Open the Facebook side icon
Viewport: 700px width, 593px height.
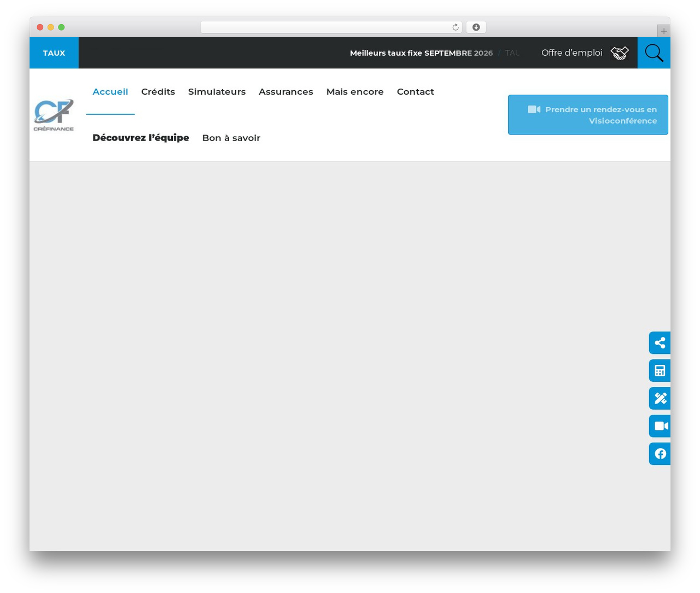(x=660, y=454)
